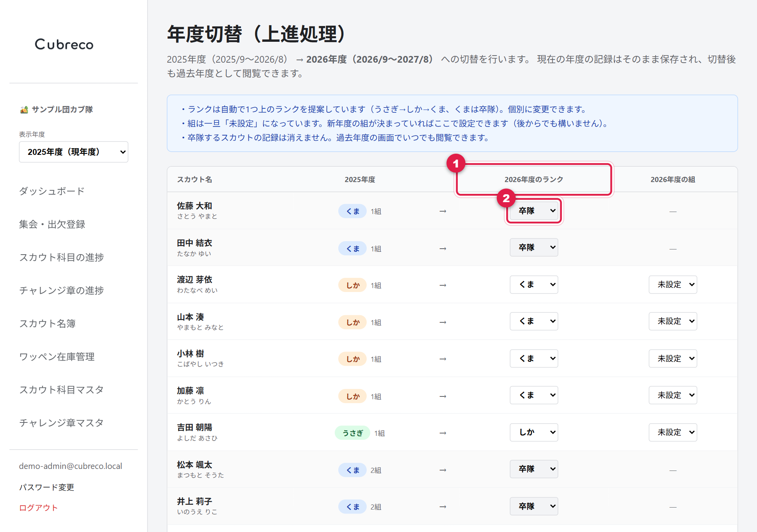Image resolution: width=757 pixels, height=532 pixels.
Task: Click パスワード変更 link
Action: 47,487
